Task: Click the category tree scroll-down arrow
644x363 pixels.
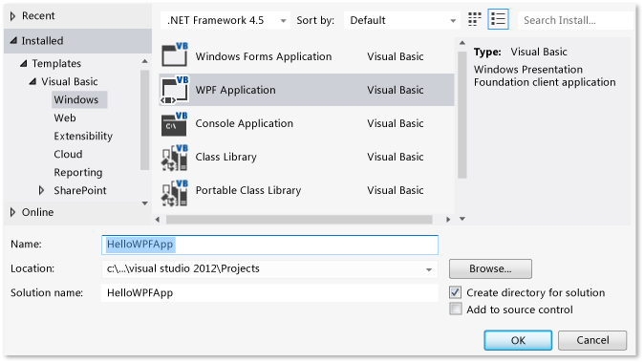Action: click(x=144, y=203)
